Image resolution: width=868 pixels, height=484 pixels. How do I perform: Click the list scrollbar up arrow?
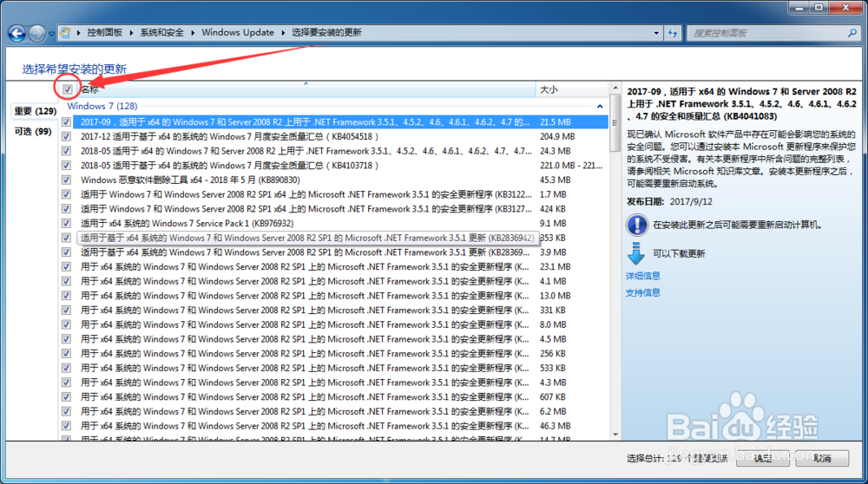[615, 88]
